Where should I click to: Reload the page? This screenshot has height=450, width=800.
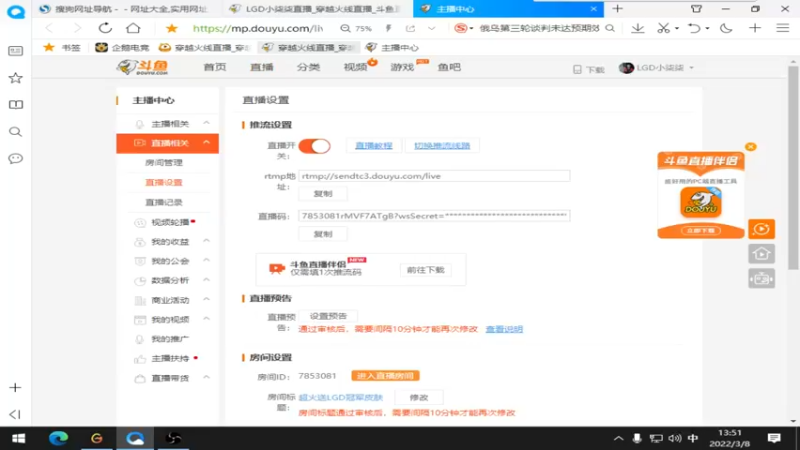(x=105, y=28)
